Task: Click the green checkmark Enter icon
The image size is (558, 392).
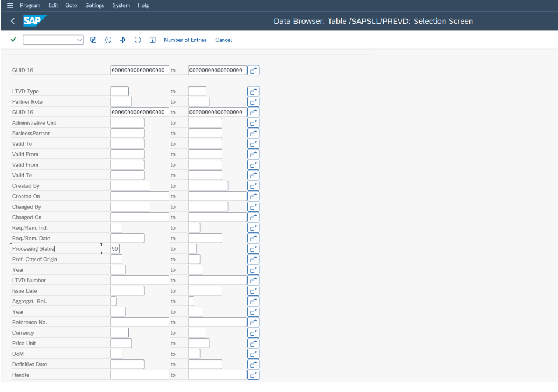Action: click(x=13, y=40)
